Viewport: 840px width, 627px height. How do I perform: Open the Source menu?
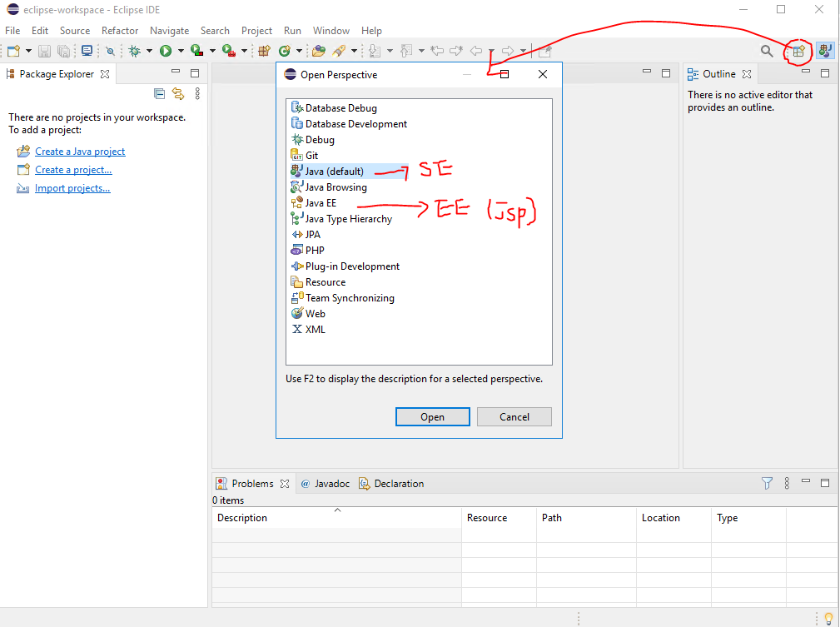click(75, 31)
